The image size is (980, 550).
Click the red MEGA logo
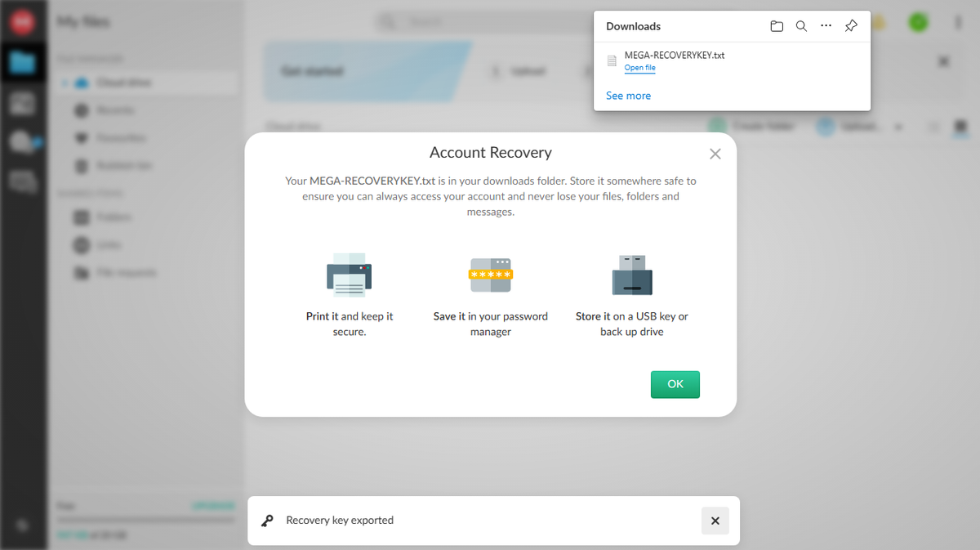20,21
